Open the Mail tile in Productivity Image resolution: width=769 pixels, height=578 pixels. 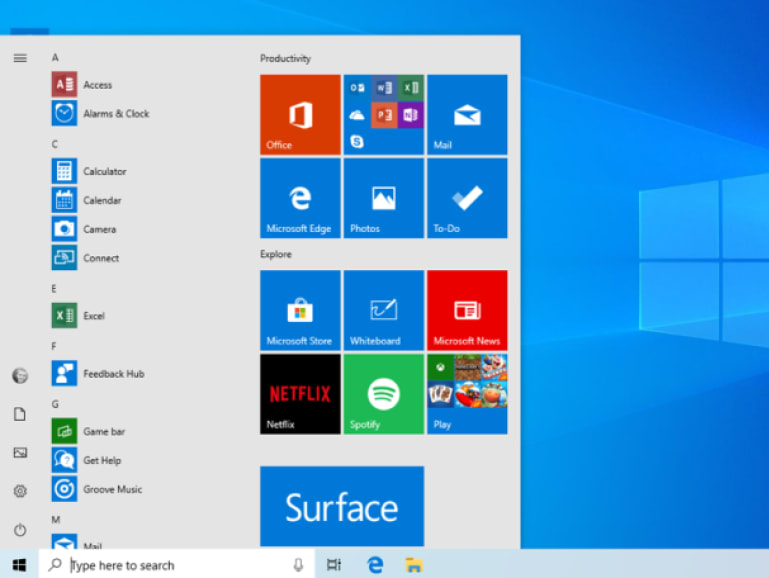467,115
